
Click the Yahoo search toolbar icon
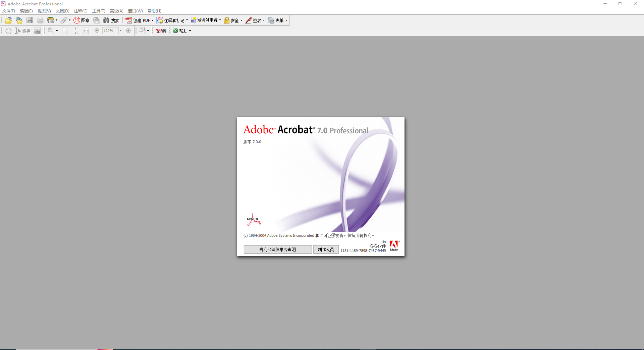point(161,31)
